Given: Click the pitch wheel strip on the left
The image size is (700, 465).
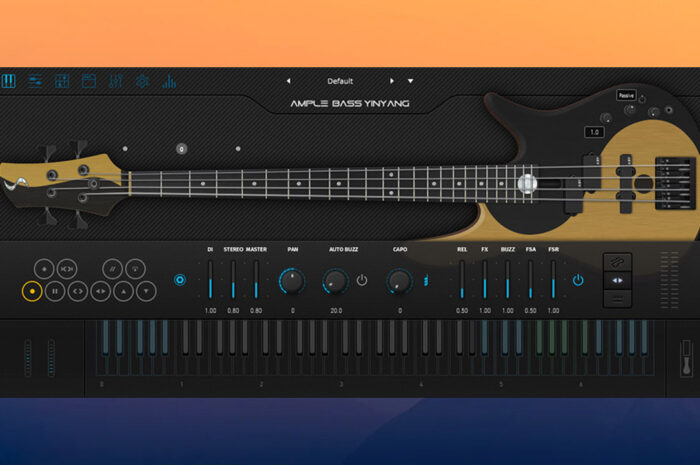Looking at the screenshot, I should pyautogui.click(x=28, y=358).
